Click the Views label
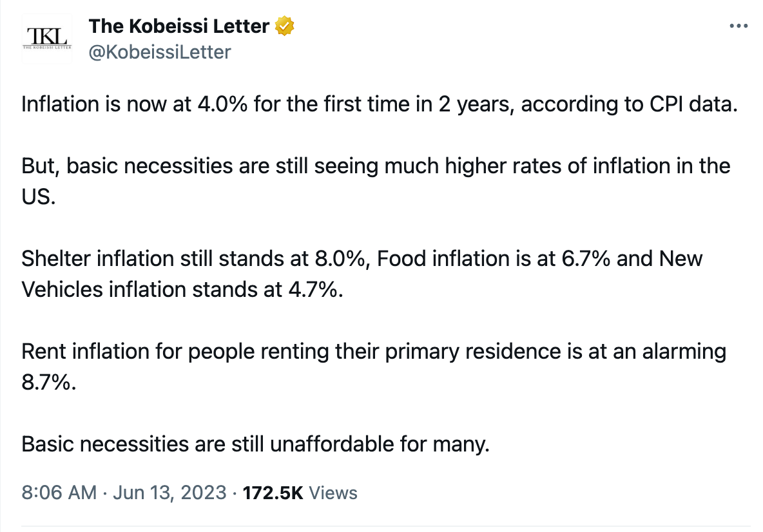The width and height of the screenshot is (763, 532). pyautogui.click(x=333, y=493)
